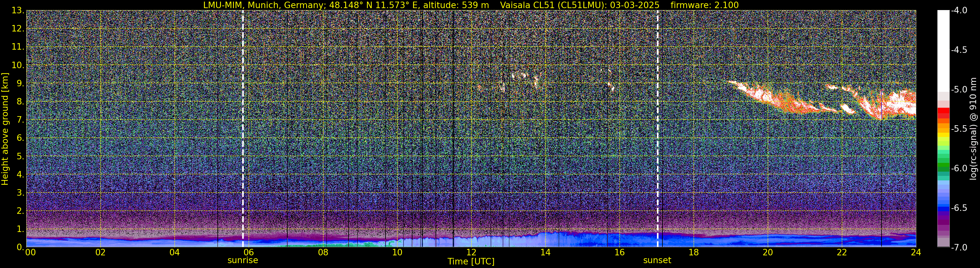Click the '-5.5' colorbar tick label

coord(959,129)
